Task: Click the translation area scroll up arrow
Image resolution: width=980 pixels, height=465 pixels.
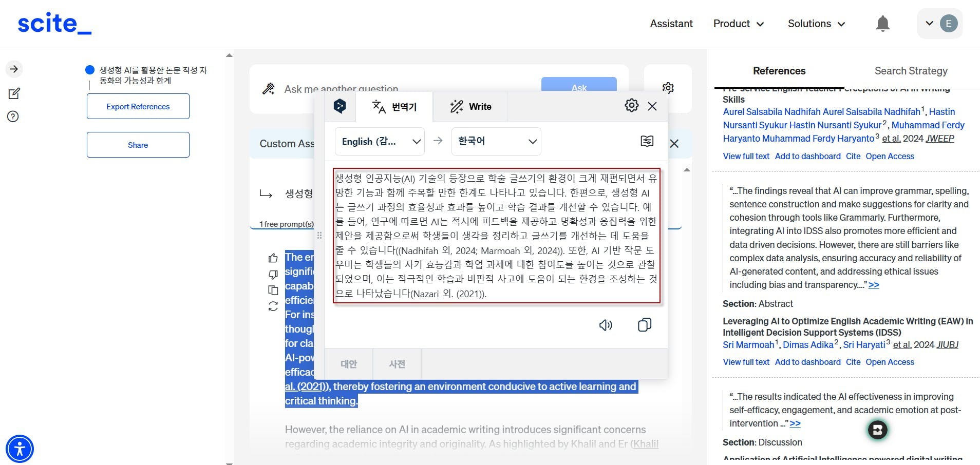Action: 687,170
